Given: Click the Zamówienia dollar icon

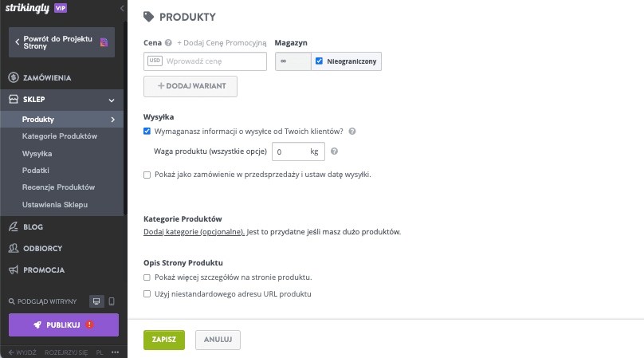Looking at the screenshot, I should point(14,77).
